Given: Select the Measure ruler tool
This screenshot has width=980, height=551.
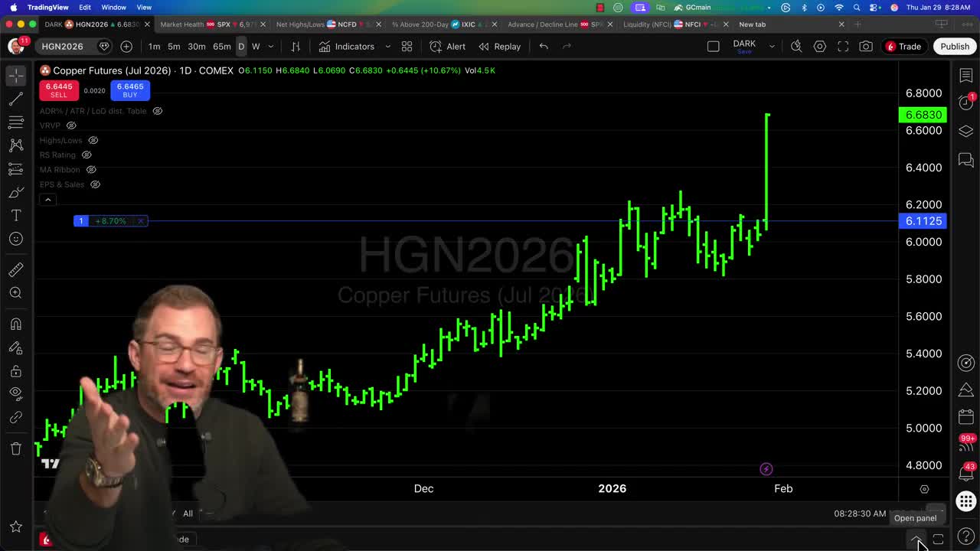Looking at the screenshot, I should point(15,269).
